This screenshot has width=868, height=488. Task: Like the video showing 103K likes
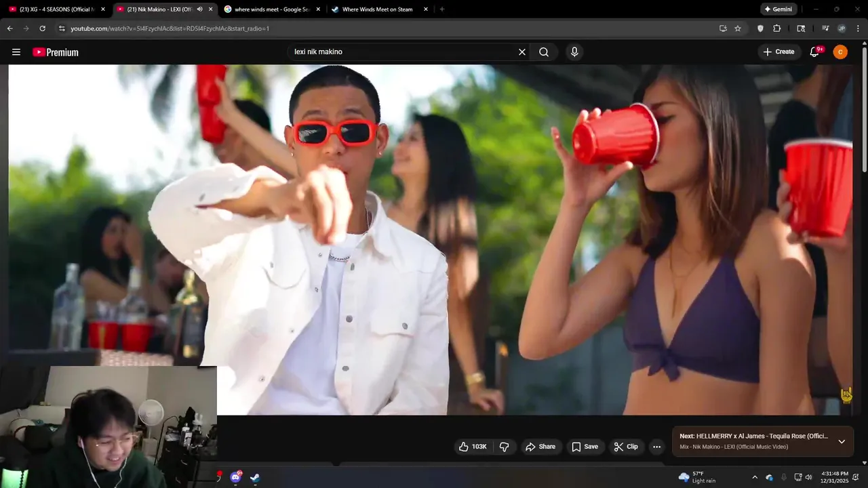[x=473, y=447]
